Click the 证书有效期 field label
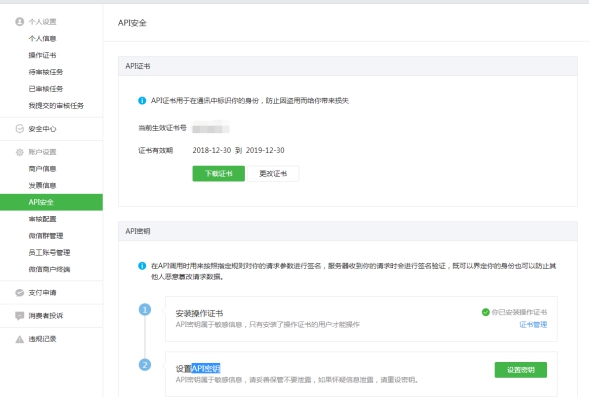 pos(156,151)
